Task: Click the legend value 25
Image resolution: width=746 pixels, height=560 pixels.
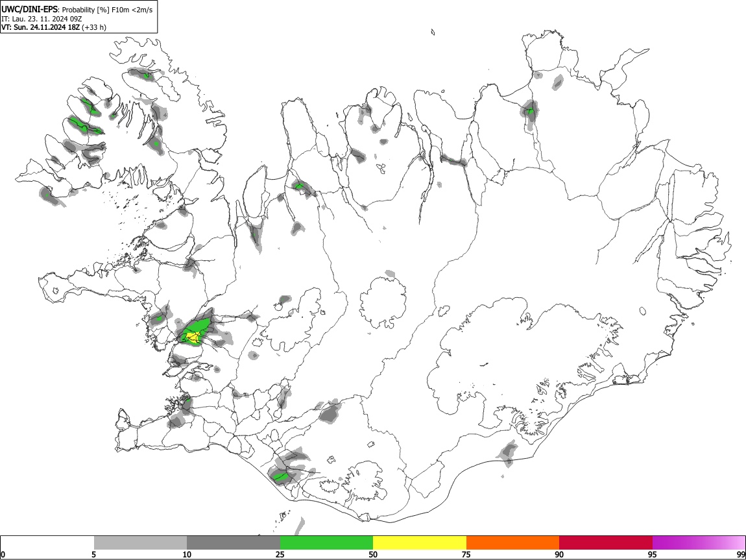Action: pos(280,554)
